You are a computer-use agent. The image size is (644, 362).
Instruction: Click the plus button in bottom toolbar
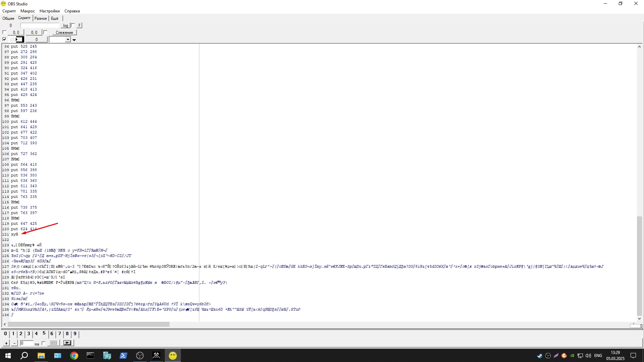coord(6,343)
